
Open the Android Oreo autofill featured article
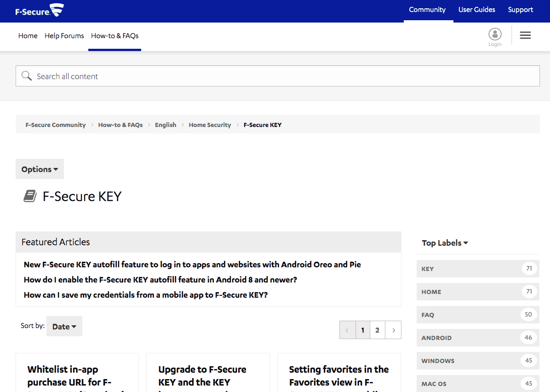pos(192,265)
